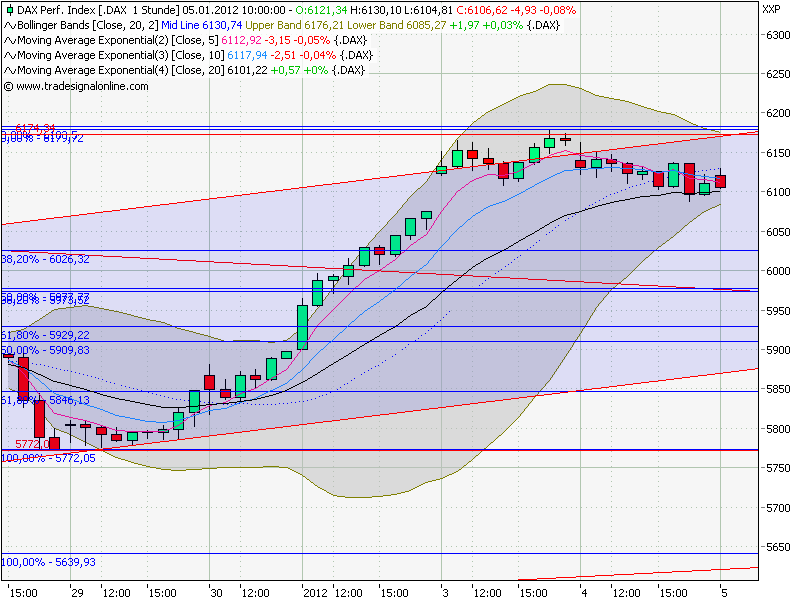Click the Moving Average Exponential(4) wave icon
This screenshot has width=800, height=600.
[8, 70]
